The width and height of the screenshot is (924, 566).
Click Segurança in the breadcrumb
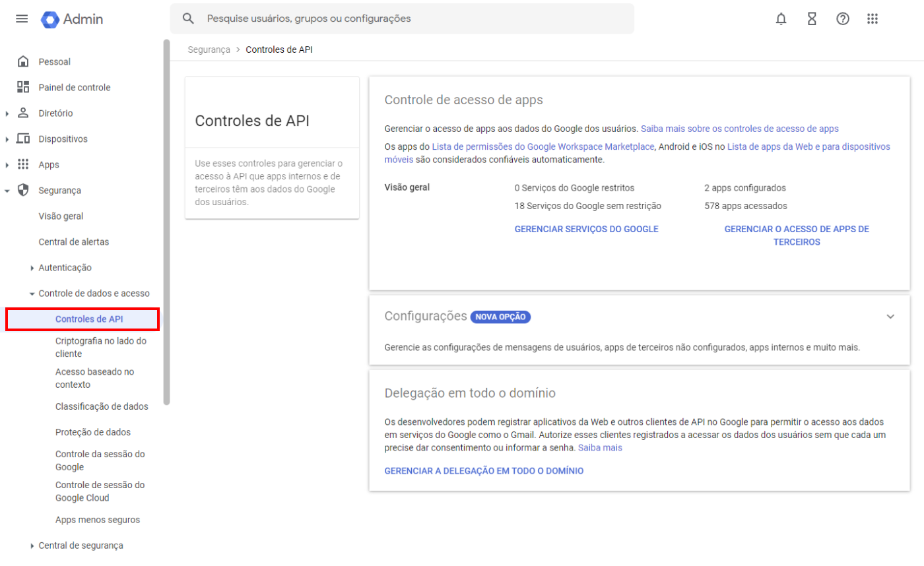pyautogui.click(x=209, y=49)
